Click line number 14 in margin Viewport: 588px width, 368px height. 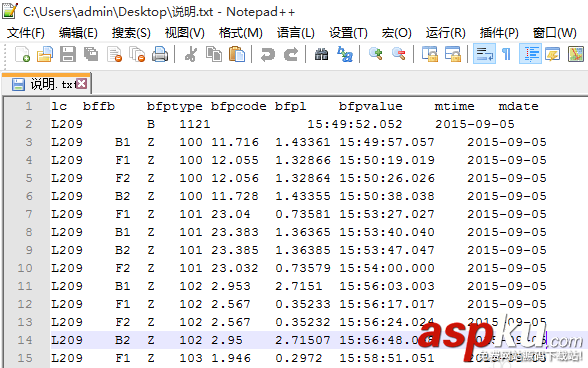coord(25,340)
